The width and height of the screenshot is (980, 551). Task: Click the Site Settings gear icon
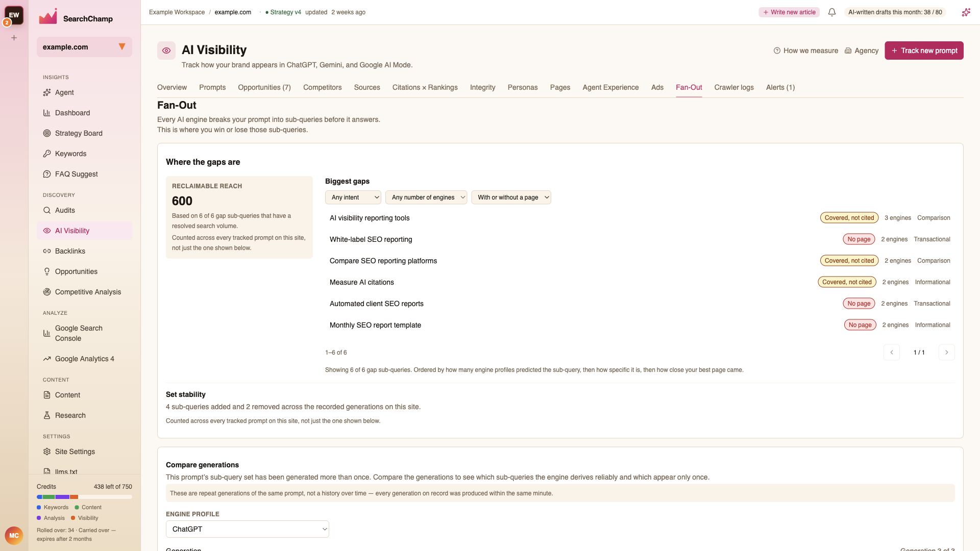[47, 452]
